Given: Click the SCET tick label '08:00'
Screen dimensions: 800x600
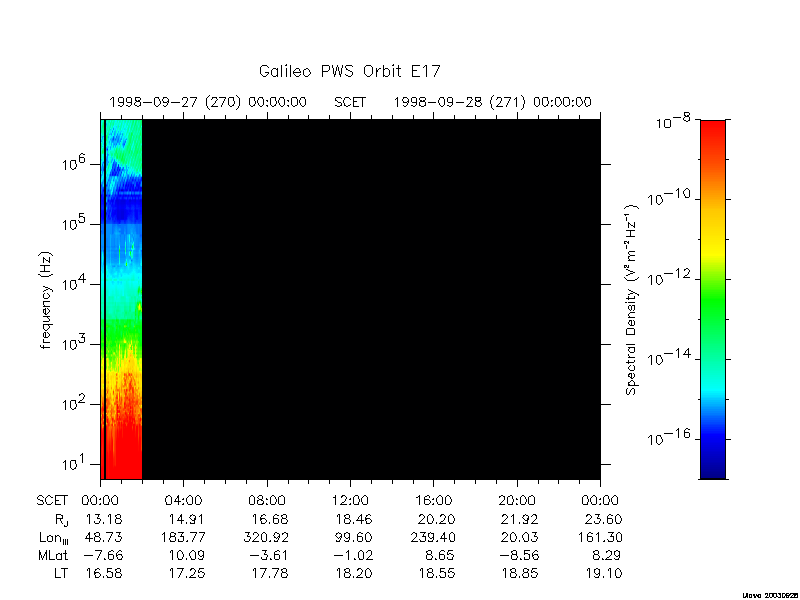Looking at the screenshot, I should click(267, 501).
